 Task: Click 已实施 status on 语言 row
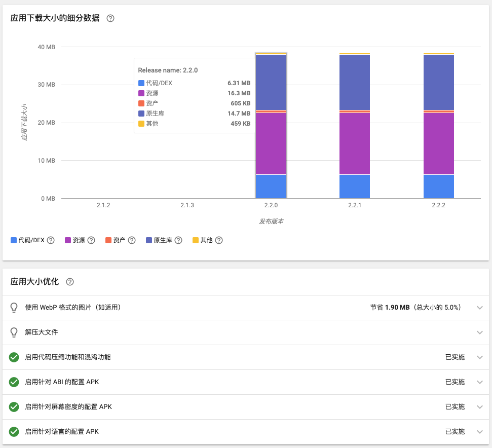[x=455, y=431]
